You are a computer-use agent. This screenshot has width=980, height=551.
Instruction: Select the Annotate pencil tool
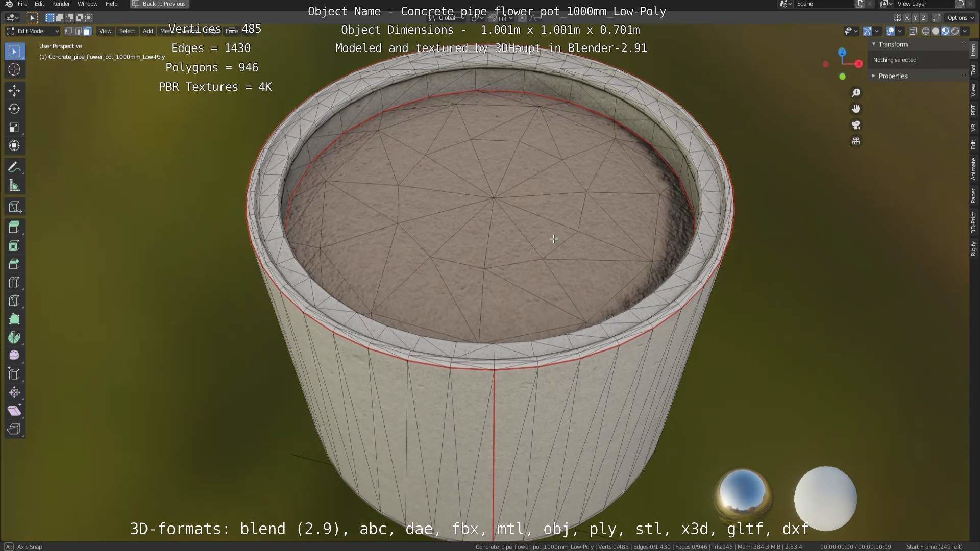pos(14,167)
